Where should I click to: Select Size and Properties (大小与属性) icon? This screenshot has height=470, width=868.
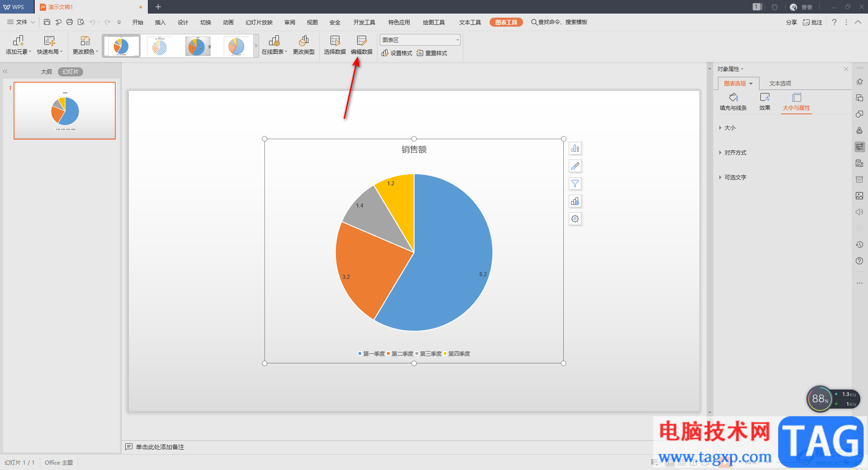click(797, 102)
